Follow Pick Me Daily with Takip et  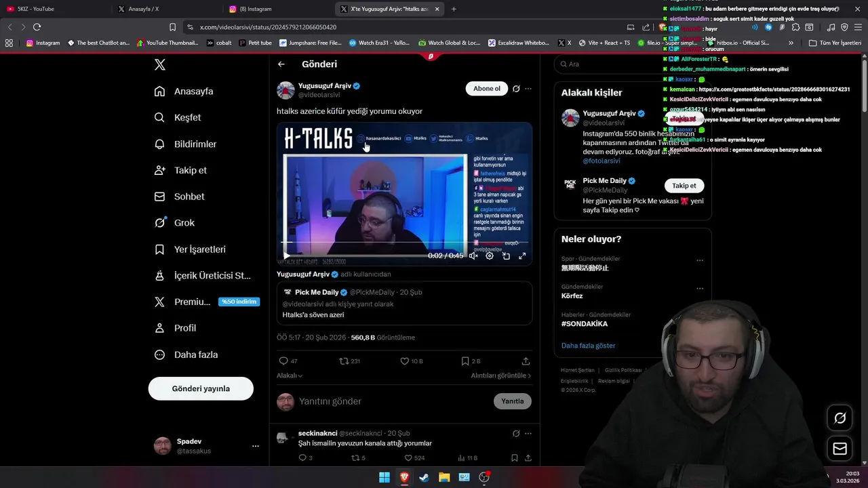(684, 186)
